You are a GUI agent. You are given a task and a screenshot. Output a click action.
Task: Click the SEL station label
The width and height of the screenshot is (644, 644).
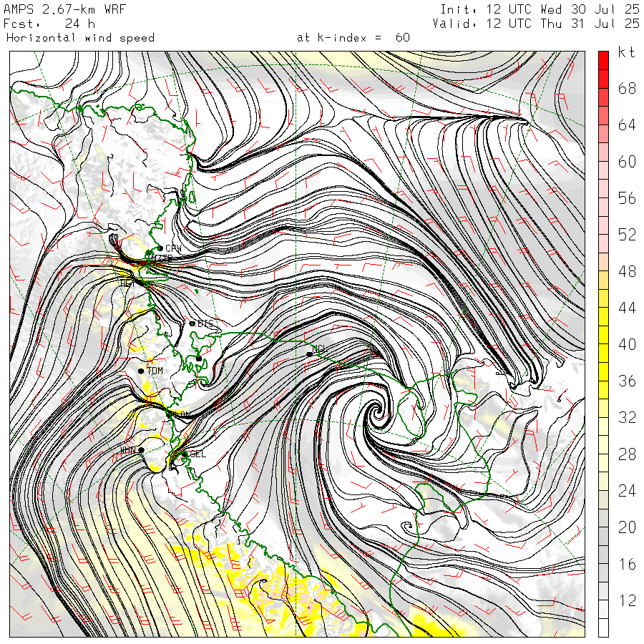tap(198, 454)
